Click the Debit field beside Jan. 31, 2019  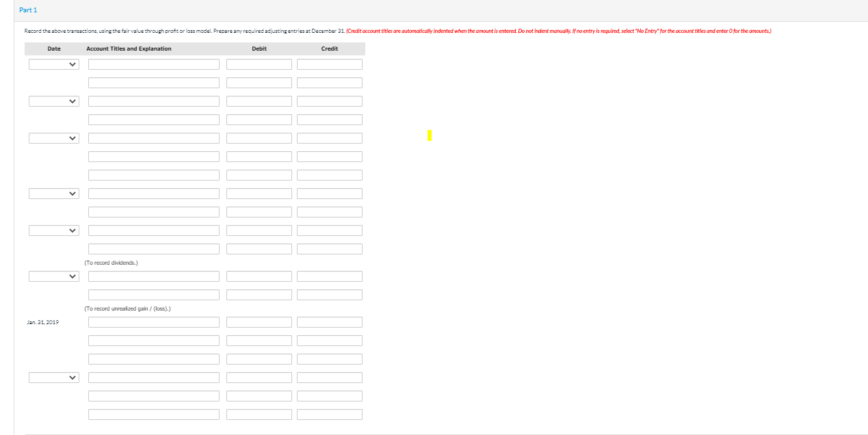pos(259,321)
